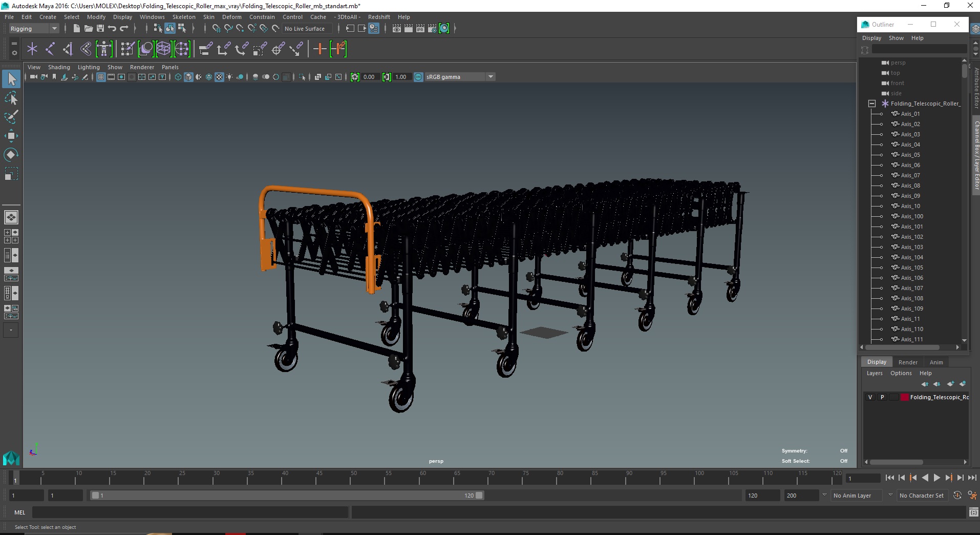This screenshot has height=535, width=980.
Task: Start IPR render with the IPR icon
Action: click(420, 29)
